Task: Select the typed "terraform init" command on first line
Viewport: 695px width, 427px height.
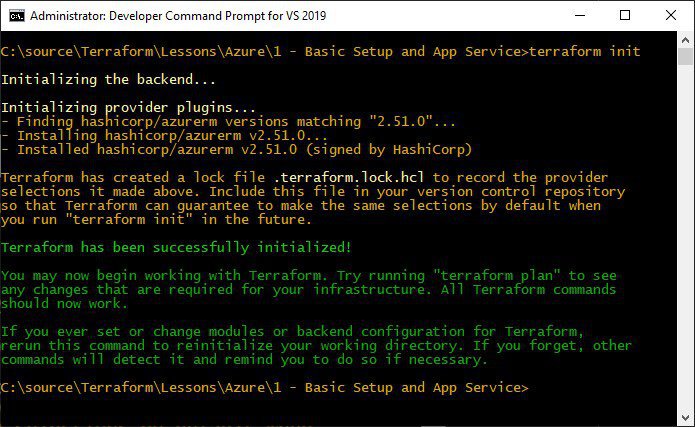Action: 585,51
